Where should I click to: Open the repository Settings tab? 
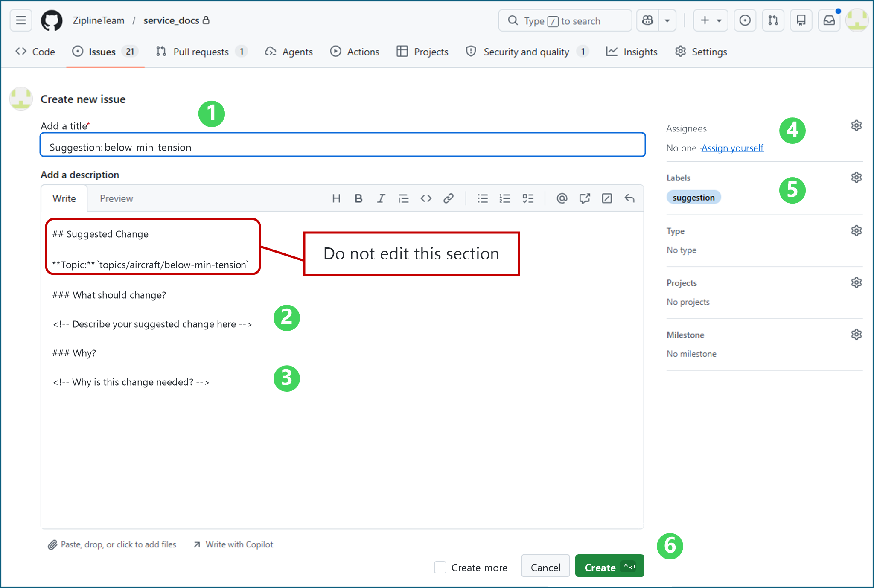pos(701,52)
